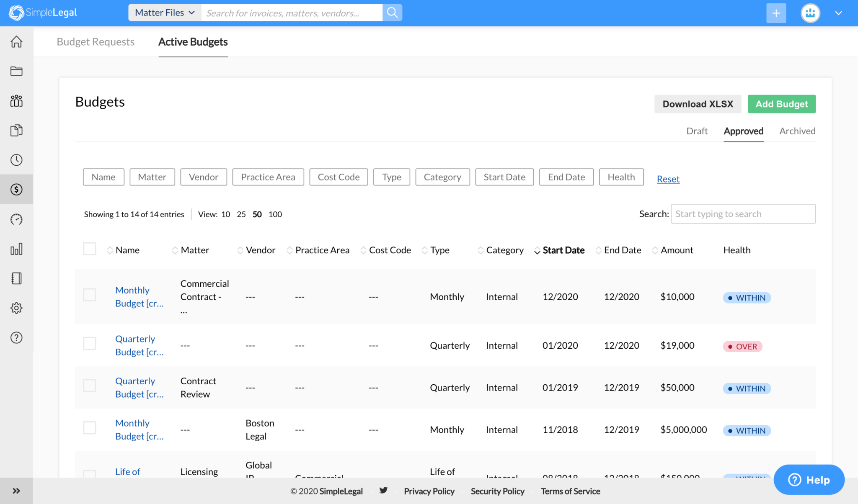Select the clock history icon in sidebar
Image resolution: width=858 pixels, height=504 pixels.
pyautogui.click(x=16, y=159)
